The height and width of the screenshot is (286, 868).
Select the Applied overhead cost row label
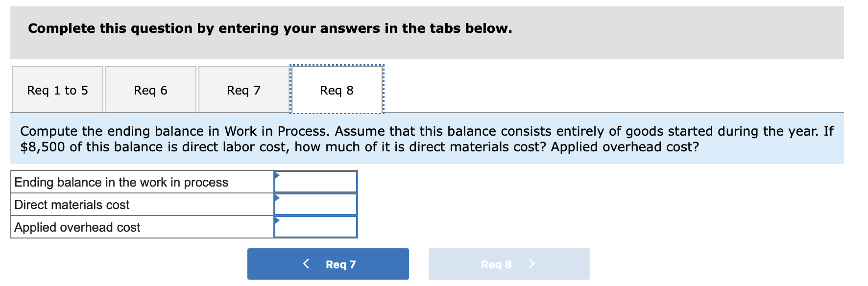coord(77,227)
